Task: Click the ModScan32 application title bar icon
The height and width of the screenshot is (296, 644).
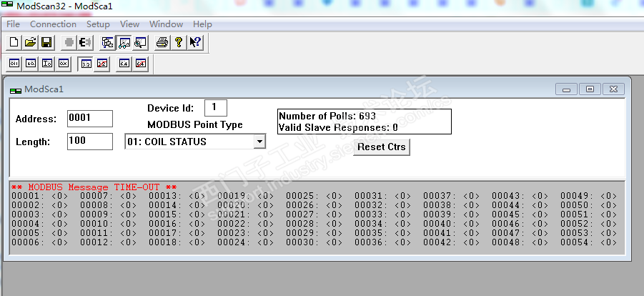Action: pos(7,5)
